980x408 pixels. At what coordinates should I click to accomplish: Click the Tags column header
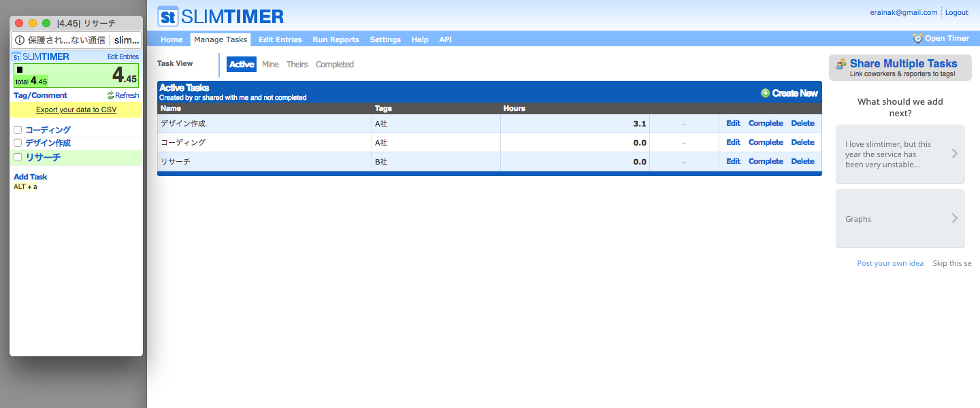point(384,108)
